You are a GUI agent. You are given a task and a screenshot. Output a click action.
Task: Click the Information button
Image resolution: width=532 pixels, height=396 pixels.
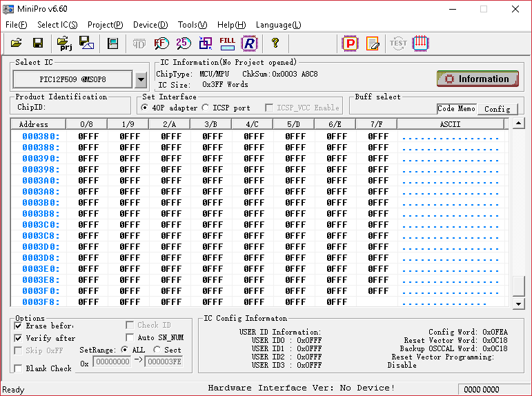[477, 79]
